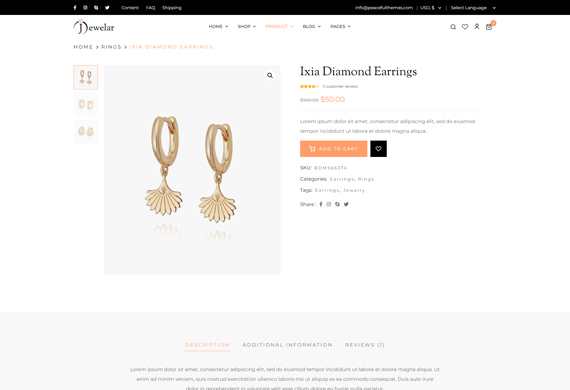Open the FAQ link

click(150, 8)
